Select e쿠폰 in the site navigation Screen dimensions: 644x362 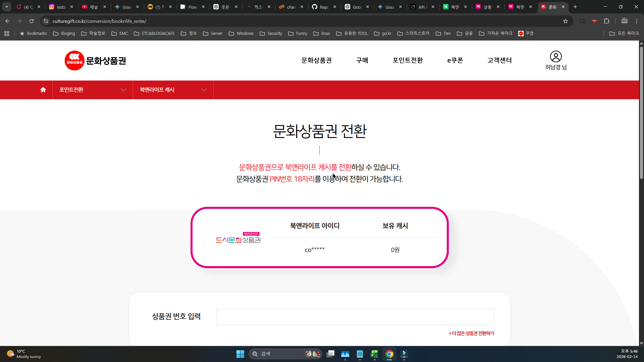coord(455,60)
